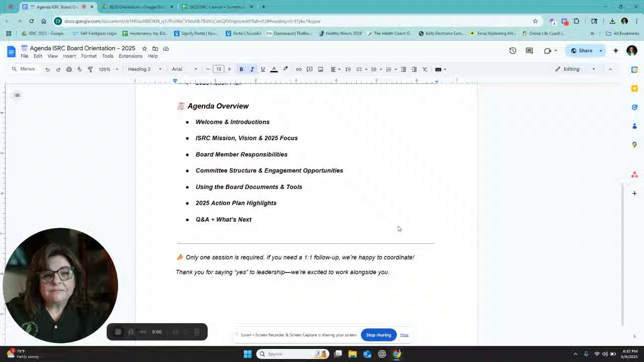The width and height of the screenshot is (644, 362).
Task: Insert a link with chain icon
Action: (299, 69)
